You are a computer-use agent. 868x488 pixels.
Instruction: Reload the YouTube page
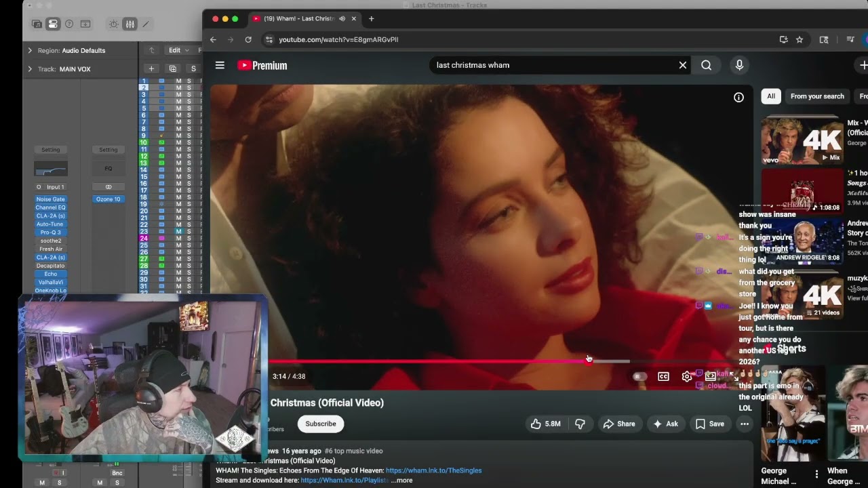click(248, 39)
